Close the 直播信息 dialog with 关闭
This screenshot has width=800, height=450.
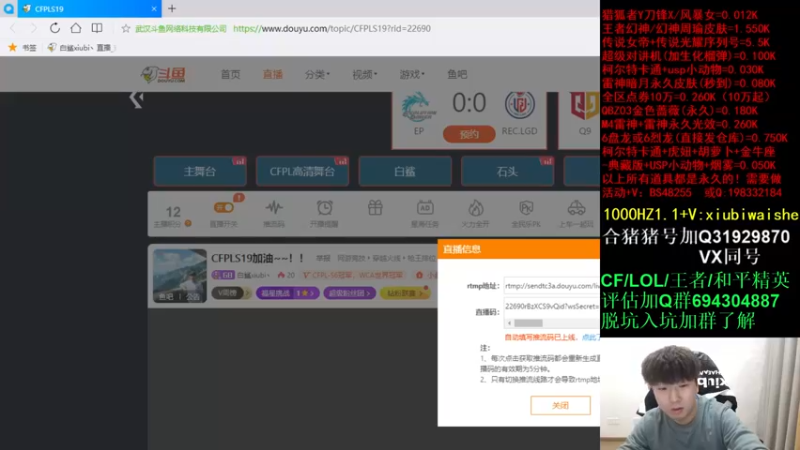coord(560,405)
